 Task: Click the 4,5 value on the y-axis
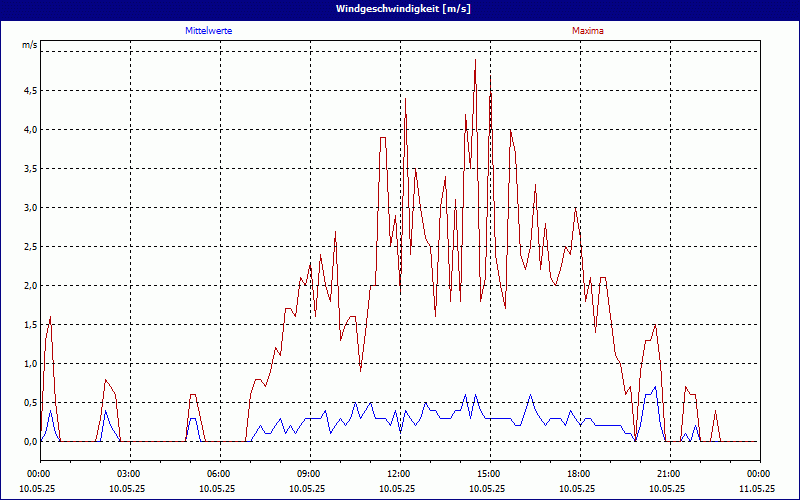click(29, 90)
